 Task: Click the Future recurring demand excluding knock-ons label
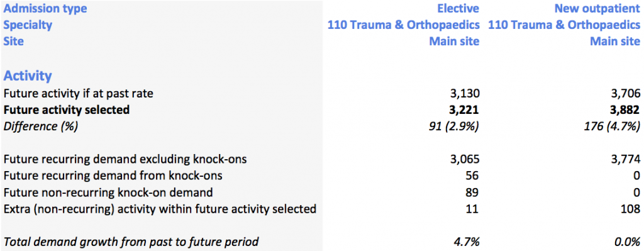[x=125, y=159]
